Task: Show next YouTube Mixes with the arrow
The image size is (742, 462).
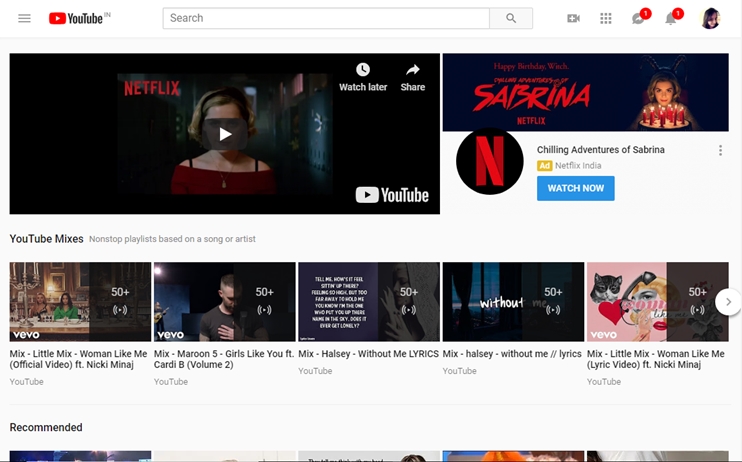Action: tap(728, 302)
